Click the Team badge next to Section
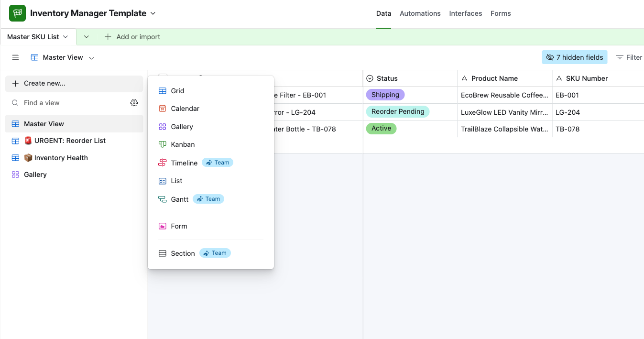Image resolution: width=644 pixels, height=339 pixels. 215,253
